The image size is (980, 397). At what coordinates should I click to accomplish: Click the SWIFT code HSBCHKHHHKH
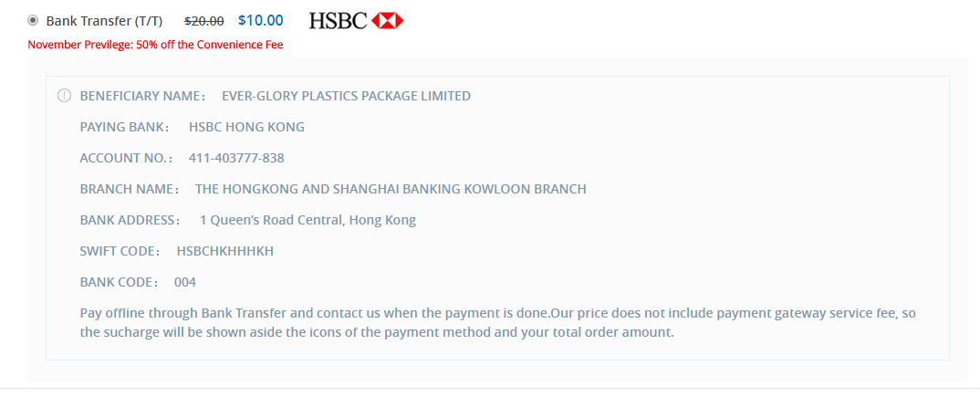tap(224, 251)
